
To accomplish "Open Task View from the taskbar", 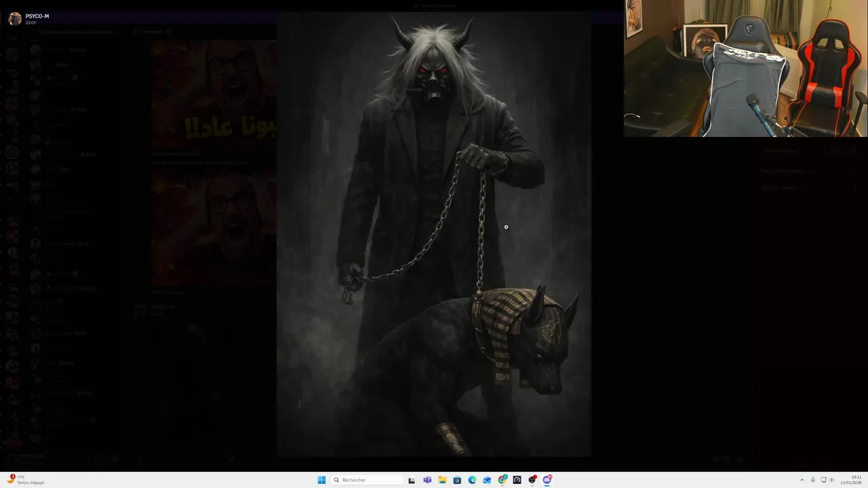I will point(412,480).
